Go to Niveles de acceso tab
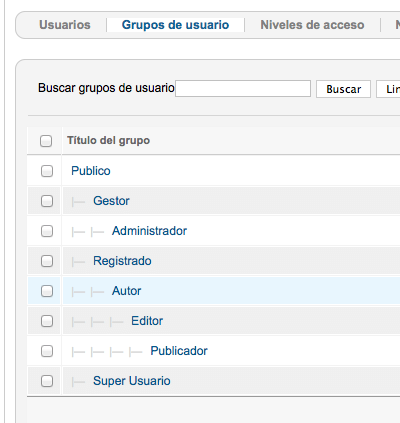Image resolution: width=400 pixels, height=423 pixels. click(312, 25)
